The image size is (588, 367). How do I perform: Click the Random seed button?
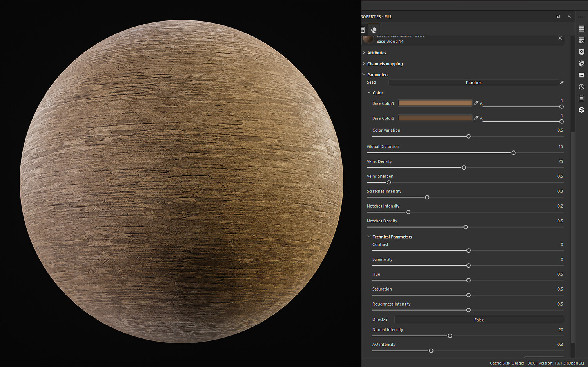[x=474, y=83]
